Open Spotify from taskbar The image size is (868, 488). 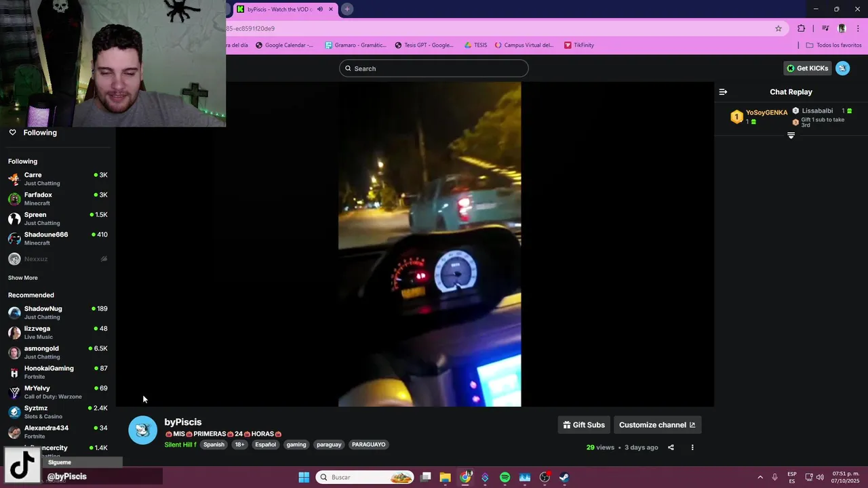[x=505, y=477]
